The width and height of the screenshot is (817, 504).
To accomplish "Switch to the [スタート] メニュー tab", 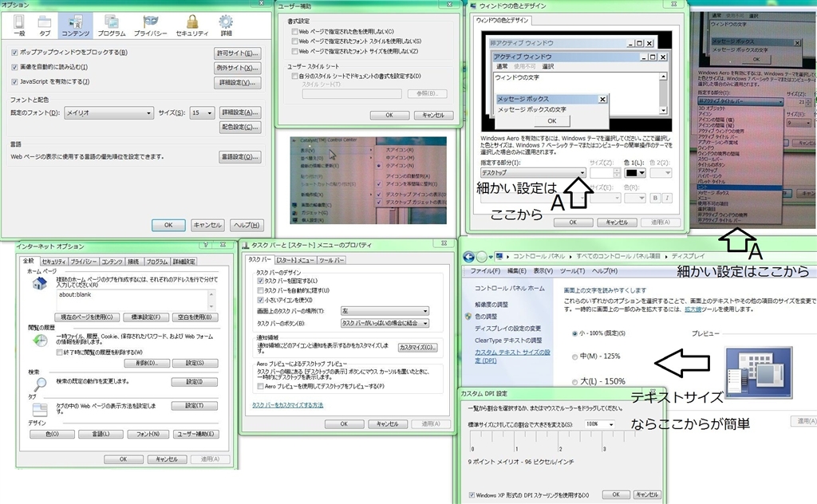I will click(295, 260).
